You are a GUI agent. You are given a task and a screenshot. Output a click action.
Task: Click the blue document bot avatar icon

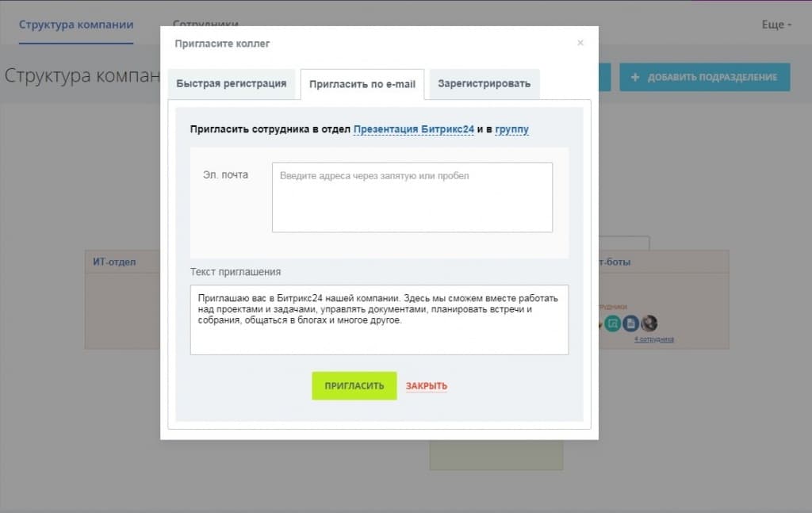(x=630, y=323)
